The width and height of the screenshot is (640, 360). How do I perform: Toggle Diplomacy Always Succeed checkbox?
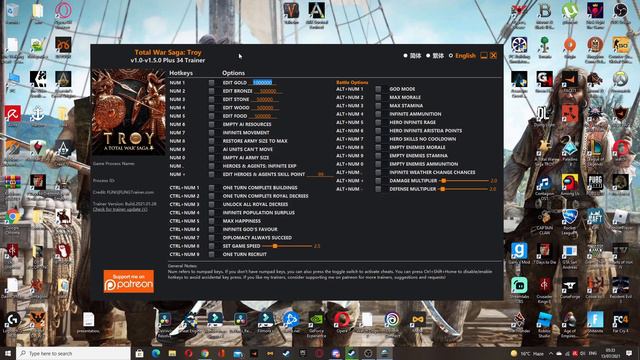211,238
